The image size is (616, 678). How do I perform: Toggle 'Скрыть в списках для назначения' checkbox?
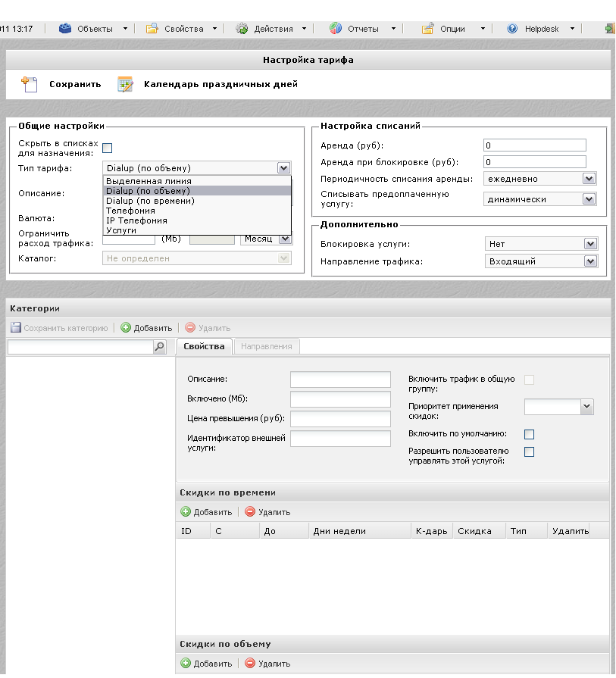click(x=108, y=148)
